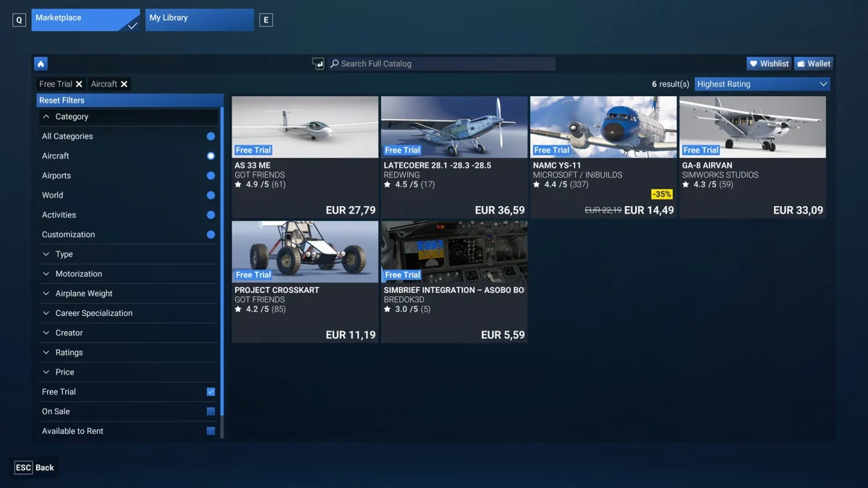The height and width of the screenshot is (488, 868).
Task: Enable the On Sale filter checkbox
Action: tap(210, 411)
